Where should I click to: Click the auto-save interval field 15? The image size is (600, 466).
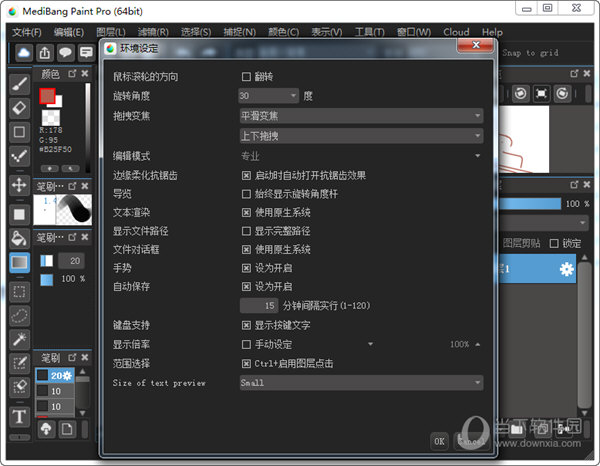coord(259,306)
